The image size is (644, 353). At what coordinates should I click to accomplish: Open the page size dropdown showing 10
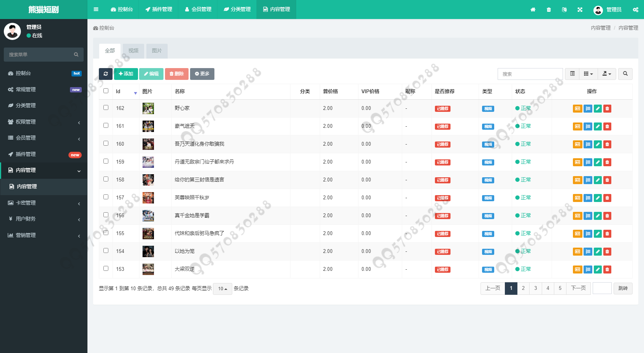(222, 289)
